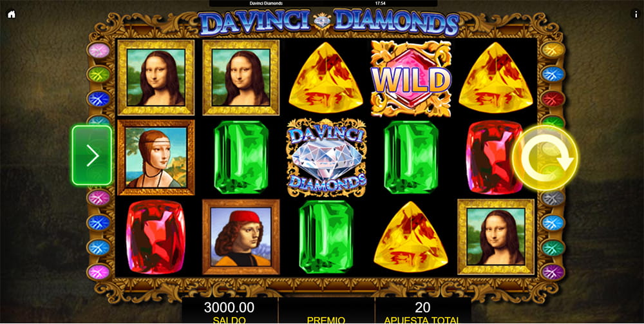Click the Lady with Ermine portrait
The width and height of the screenshot is (644, 324).
click(156, 157)
